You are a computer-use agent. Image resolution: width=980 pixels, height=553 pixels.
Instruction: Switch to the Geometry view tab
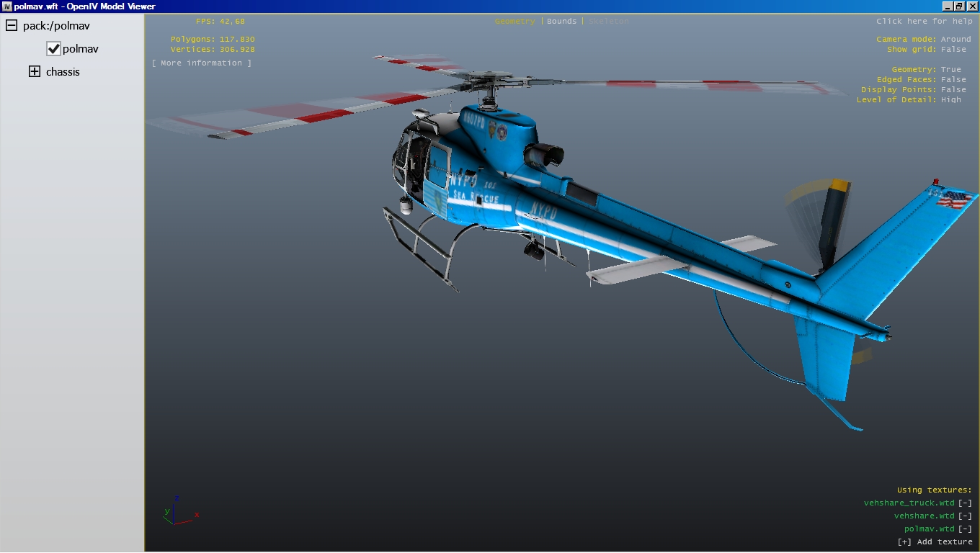point(514,22)
